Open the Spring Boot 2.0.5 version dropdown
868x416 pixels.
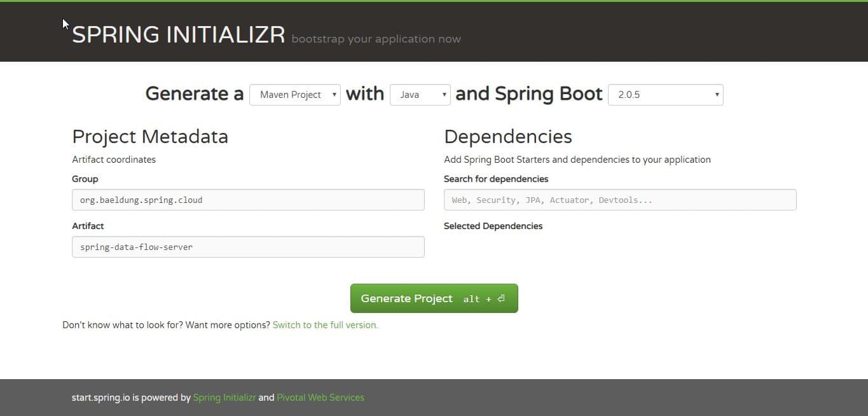pyautogui.click(x=666, y=95)
